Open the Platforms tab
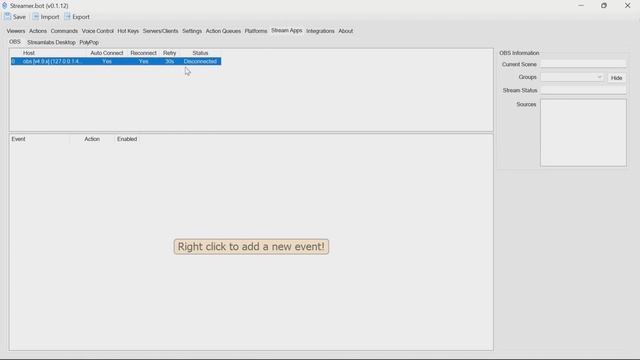The height and width of the screenshot is (360, 640). 256,31
